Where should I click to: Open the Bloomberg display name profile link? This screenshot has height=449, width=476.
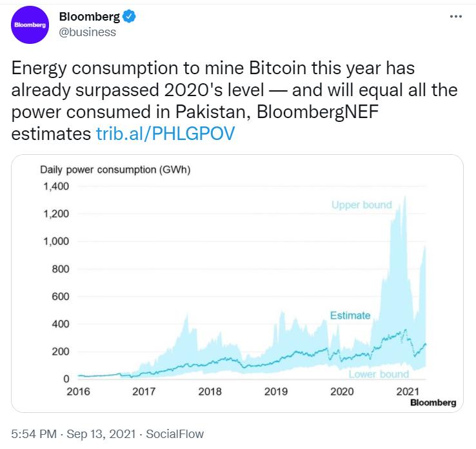tap(89, 16)
